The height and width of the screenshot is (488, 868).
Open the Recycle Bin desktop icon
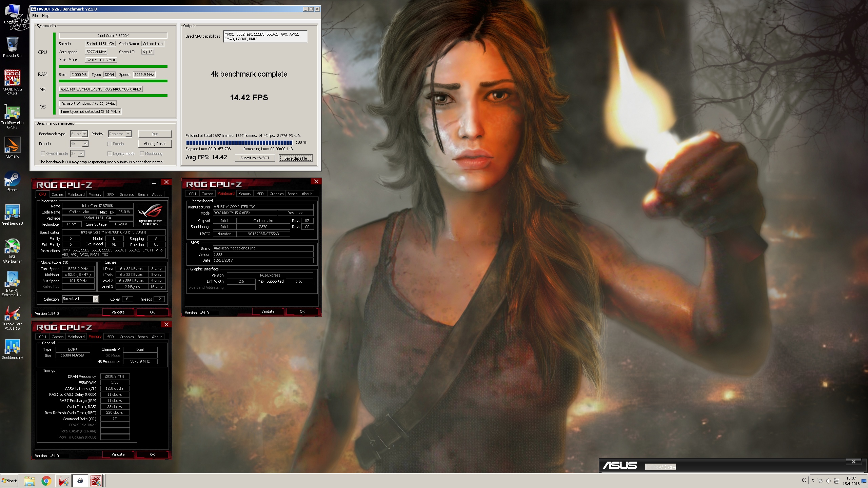[x=12, y=47]
